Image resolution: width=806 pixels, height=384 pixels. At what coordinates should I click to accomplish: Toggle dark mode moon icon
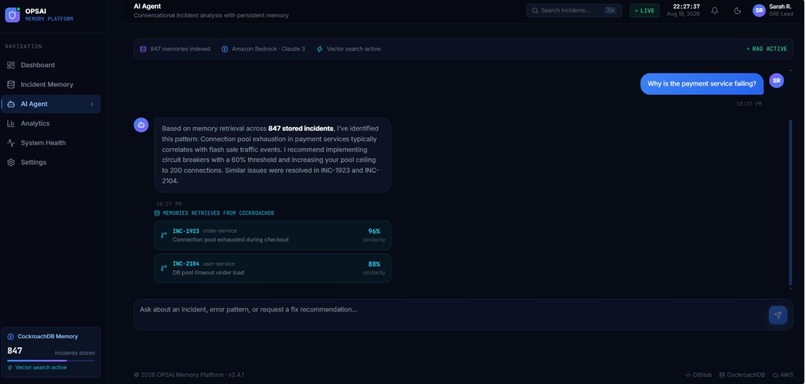coord(737,11)
